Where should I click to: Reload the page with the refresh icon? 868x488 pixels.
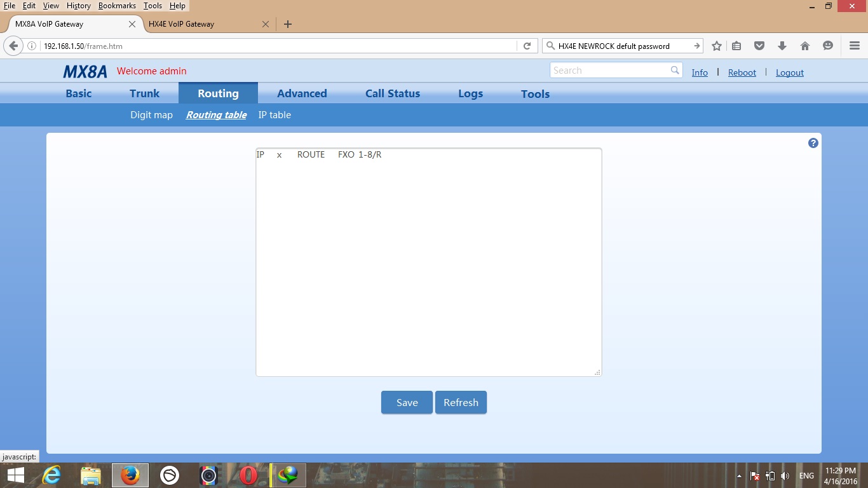[x=527, y=46]
